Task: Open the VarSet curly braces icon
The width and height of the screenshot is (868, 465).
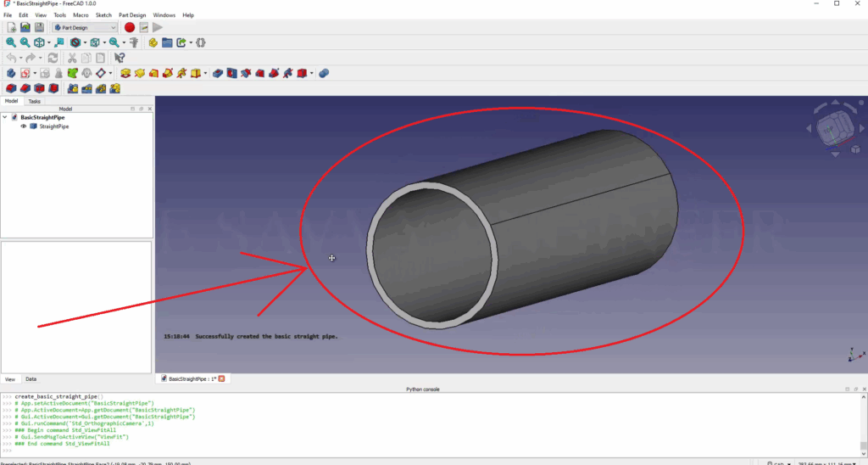Action: 201,42
